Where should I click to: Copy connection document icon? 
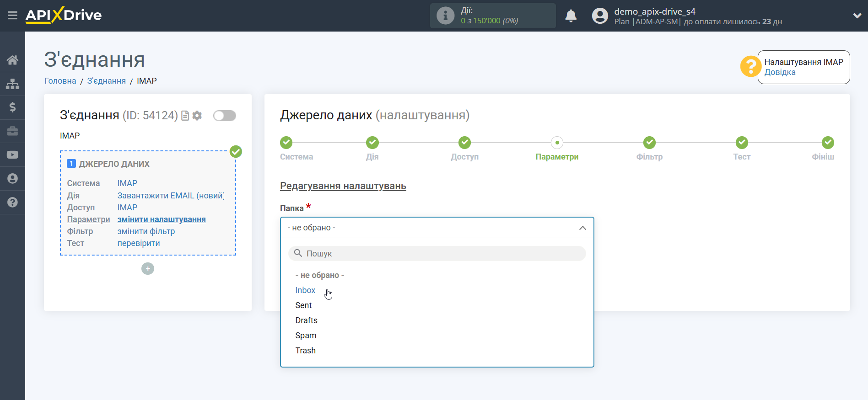(185, 116)
